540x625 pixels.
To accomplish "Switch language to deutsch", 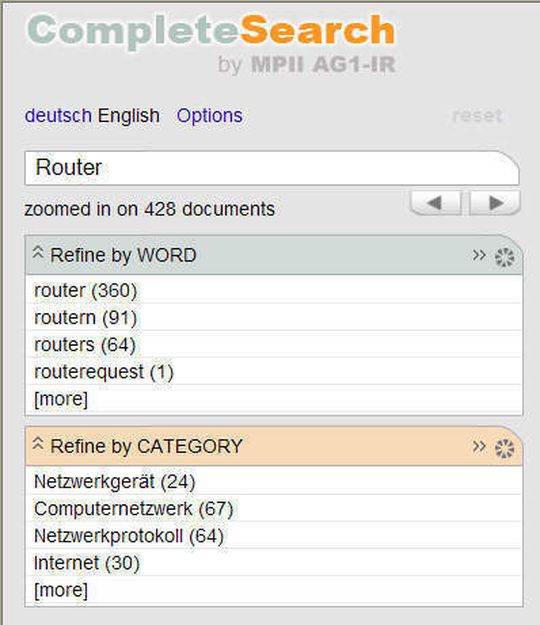I will point(58,116).
